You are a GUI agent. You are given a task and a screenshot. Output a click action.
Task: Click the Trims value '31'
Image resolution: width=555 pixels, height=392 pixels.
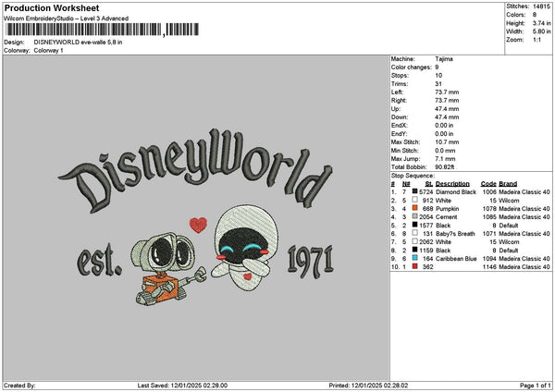[438, 84]
